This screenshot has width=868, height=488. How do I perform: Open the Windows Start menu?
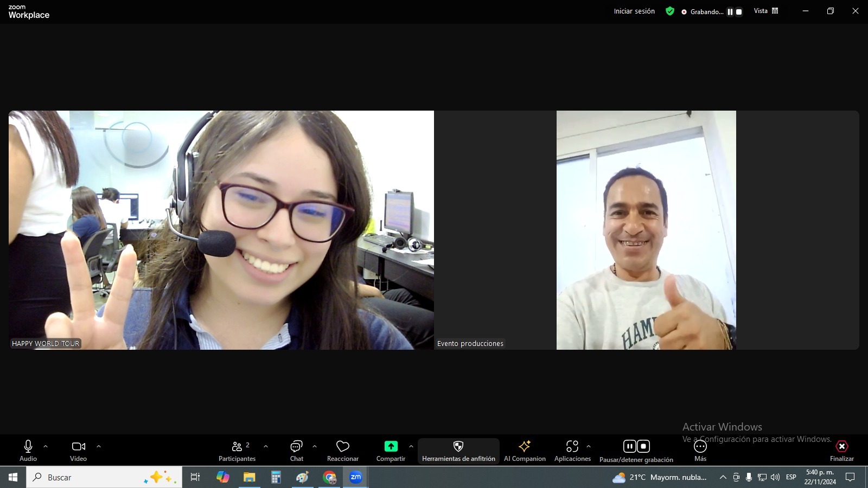pyautogui.click(x=13, y=477)
